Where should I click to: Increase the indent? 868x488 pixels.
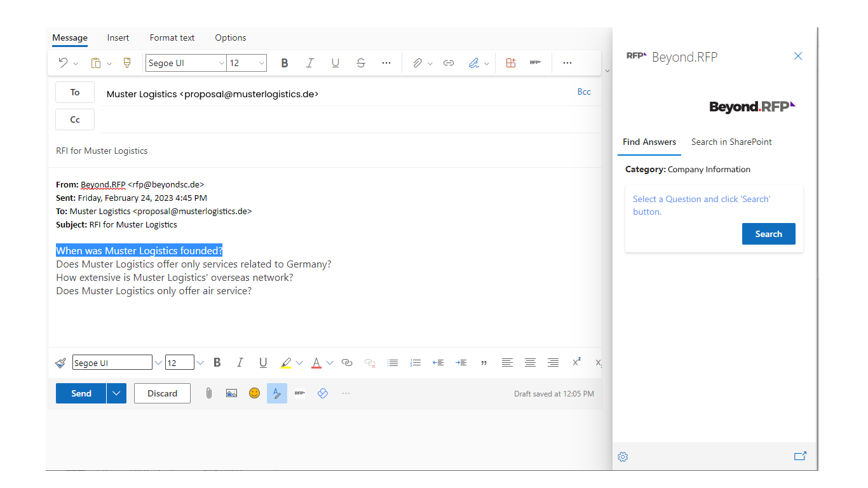click(461, 363)
